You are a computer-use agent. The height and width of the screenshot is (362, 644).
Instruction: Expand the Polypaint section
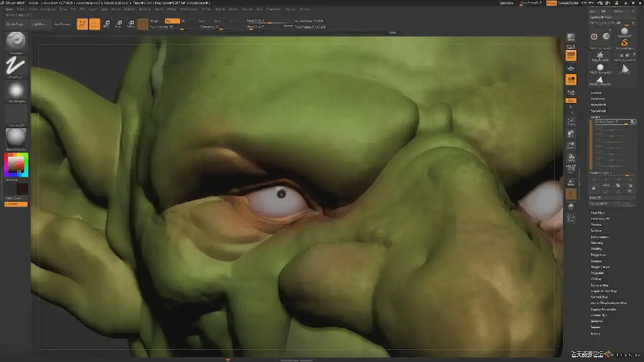pyautogui.click(x=597, y=272)
